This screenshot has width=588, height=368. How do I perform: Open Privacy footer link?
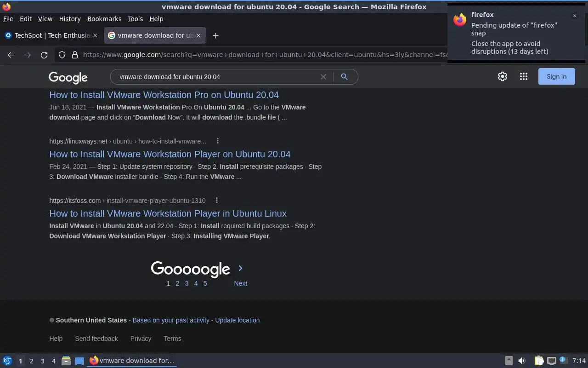(x=141, y=339)
